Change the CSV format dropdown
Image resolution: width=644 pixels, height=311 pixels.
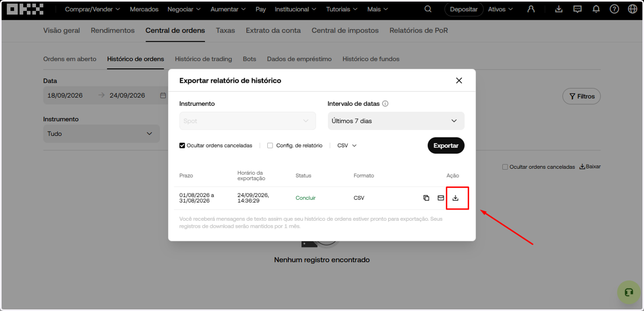347,146
